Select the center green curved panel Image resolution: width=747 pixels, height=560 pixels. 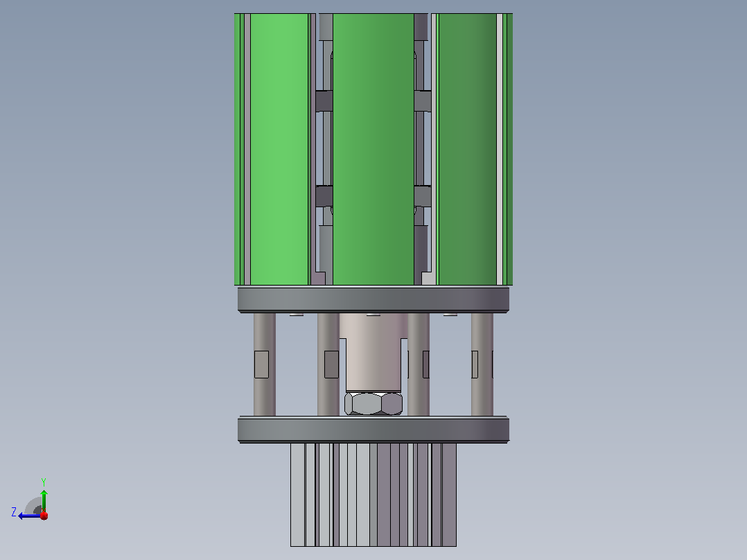(x=373, y=149)
